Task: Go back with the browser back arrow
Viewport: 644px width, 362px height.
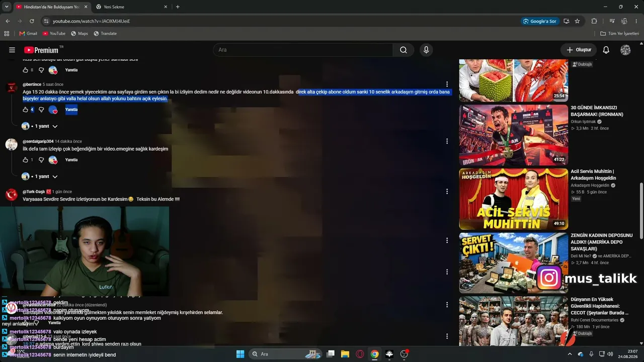Action: (8, 21)
